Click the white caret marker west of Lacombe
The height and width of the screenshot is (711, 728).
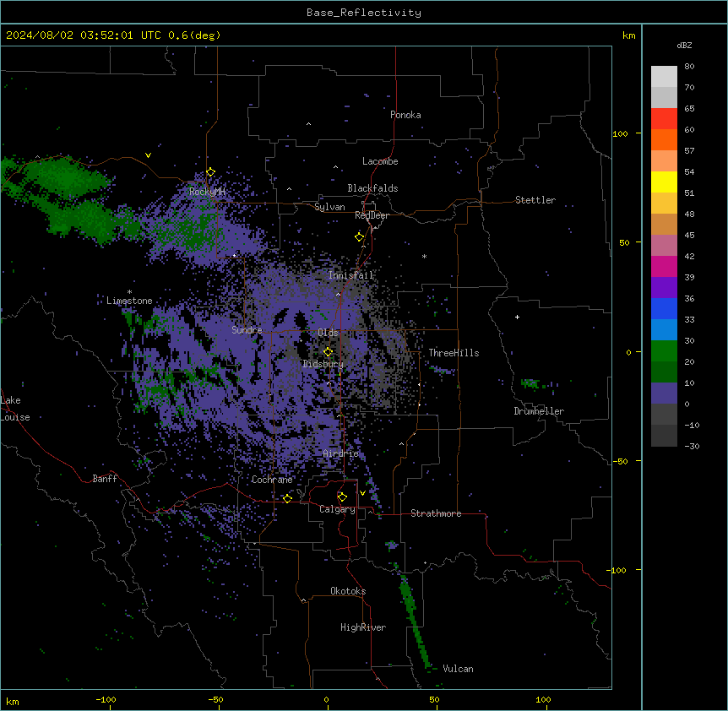coord(335,167)
